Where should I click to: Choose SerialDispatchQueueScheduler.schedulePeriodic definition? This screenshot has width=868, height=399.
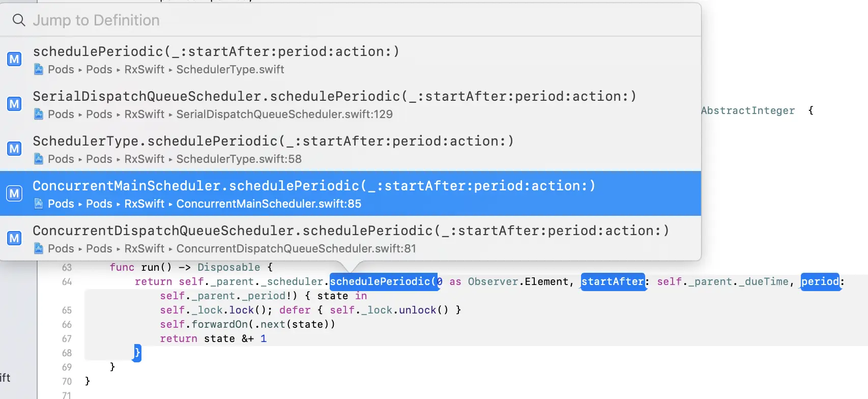334,97
